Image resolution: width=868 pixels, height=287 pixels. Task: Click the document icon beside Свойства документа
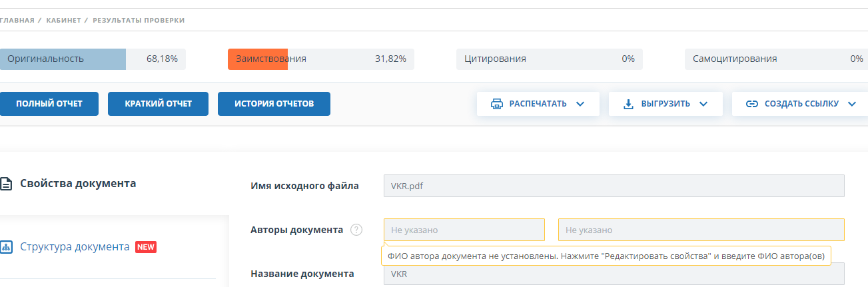pyautogui.click(x=6, y=184)
